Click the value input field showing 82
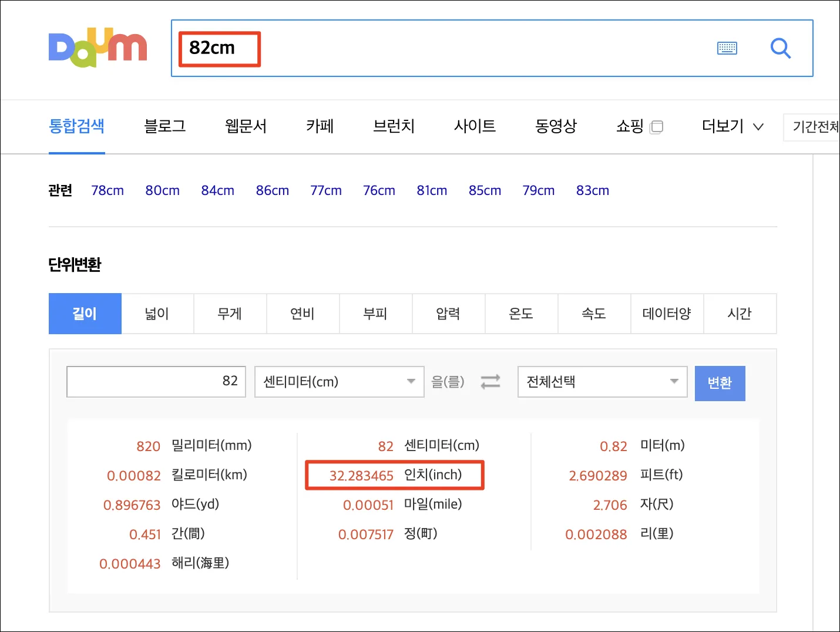This screenshot has width=840, height=632. [156, 382]
